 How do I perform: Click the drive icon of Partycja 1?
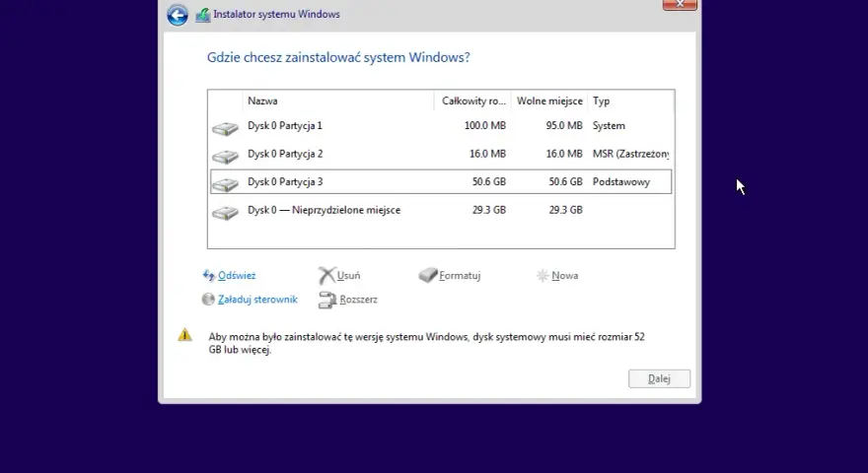click(225, 128)
